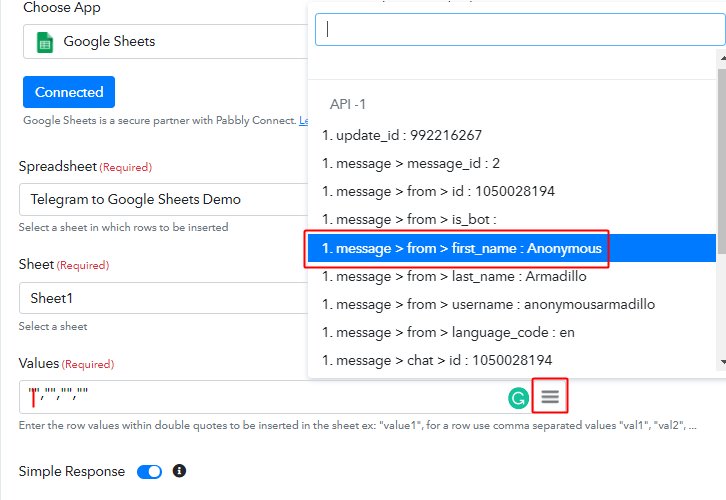Open the Learn more link after Pabbly Connect

pos(304,120)
